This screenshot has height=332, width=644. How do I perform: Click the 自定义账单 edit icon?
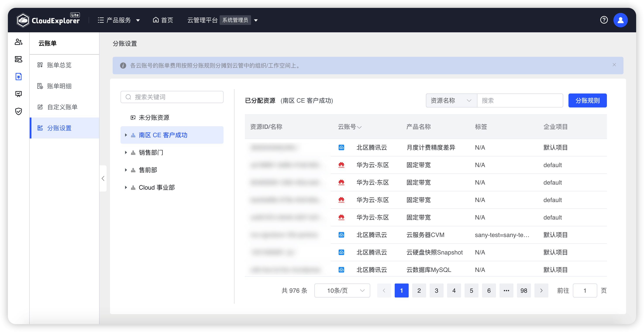point(40,107)
